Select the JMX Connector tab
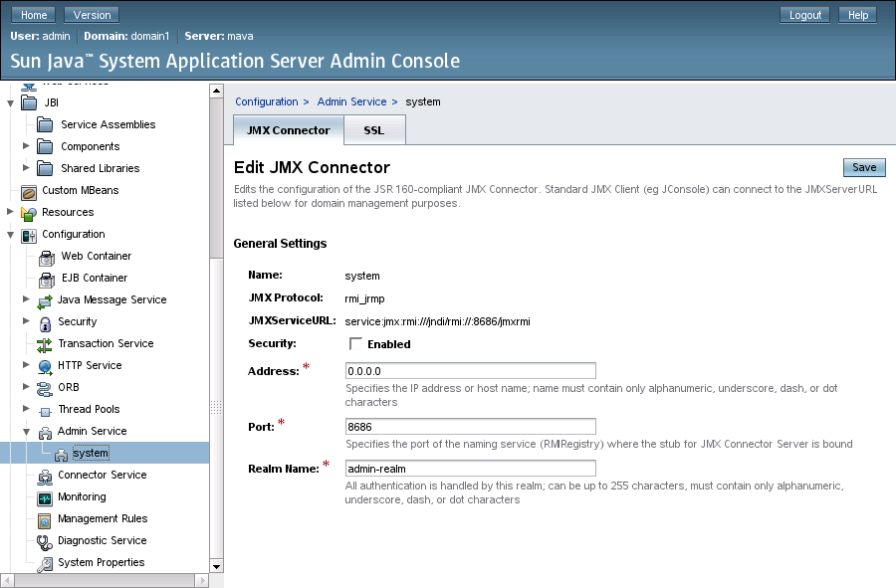The height and width of the screenshot is (588, 896). click(x=288, y=130)
